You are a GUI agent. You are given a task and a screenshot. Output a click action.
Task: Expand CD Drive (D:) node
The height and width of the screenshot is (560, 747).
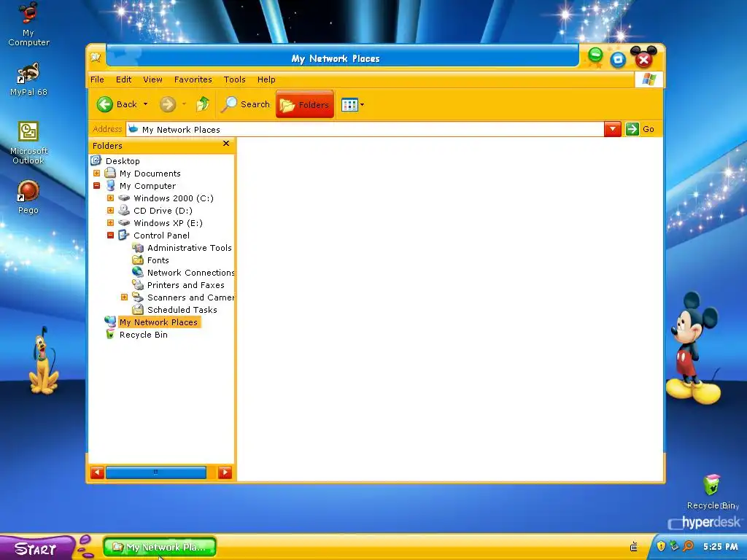coord(111,211)
